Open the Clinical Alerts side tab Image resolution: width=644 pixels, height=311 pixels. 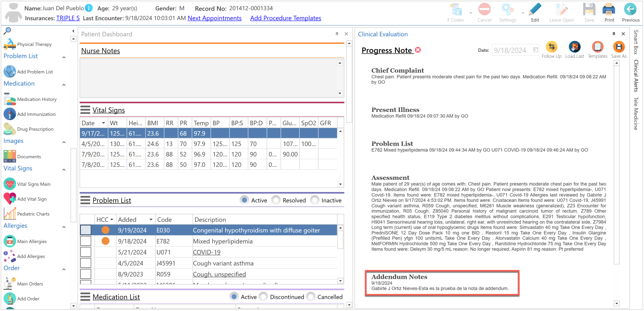tap(636, 76)
